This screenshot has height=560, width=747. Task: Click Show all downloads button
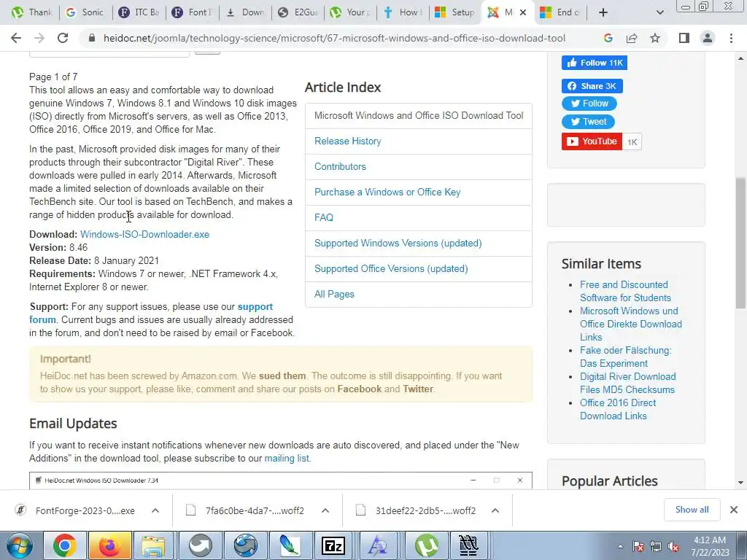tap(692, 510)
